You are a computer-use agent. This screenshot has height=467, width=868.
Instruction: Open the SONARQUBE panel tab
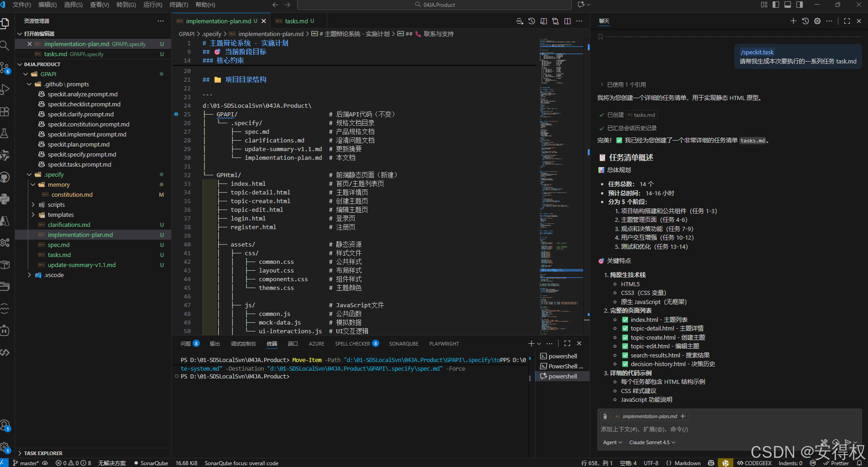pos(403,344)
